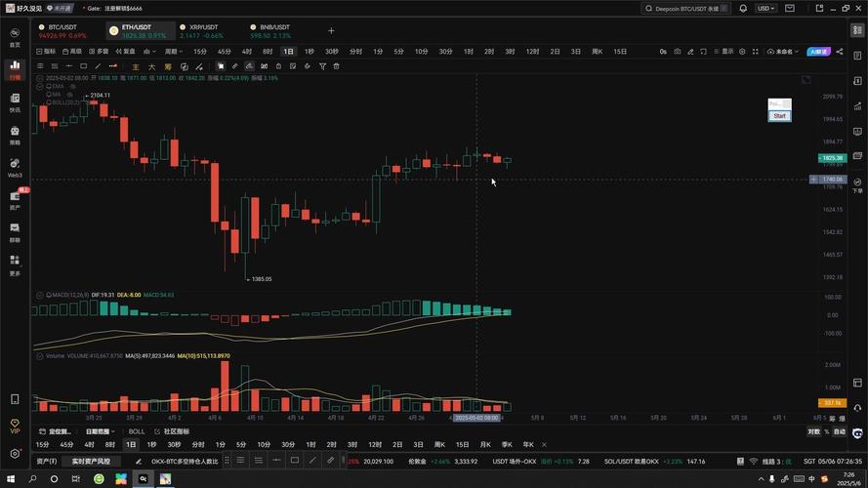
Task: Click the share icon beside AI button
Action: tap(840, 52)
